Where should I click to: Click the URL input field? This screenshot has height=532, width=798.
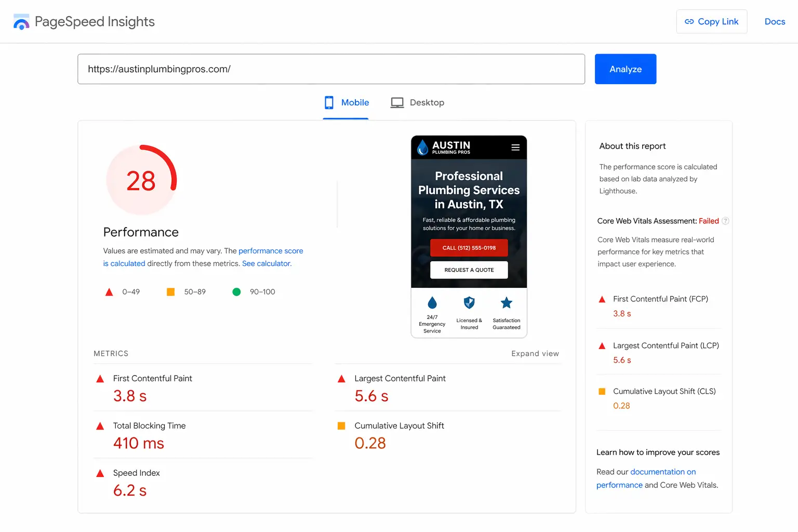331,69
